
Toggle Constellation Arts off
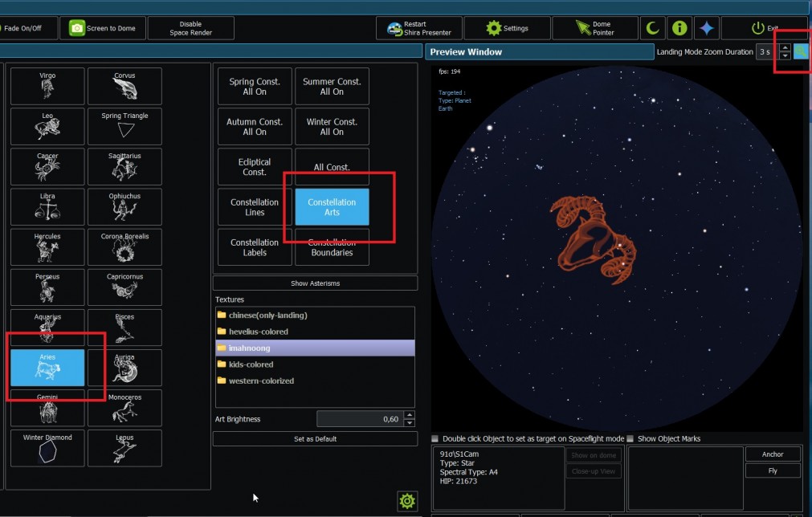click(332, 207)
